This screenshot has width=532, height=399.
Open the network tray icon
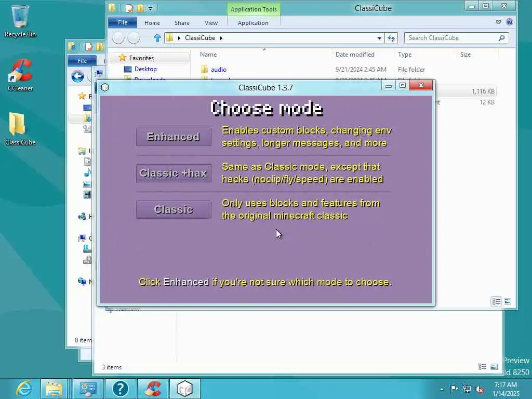point(467,389)
